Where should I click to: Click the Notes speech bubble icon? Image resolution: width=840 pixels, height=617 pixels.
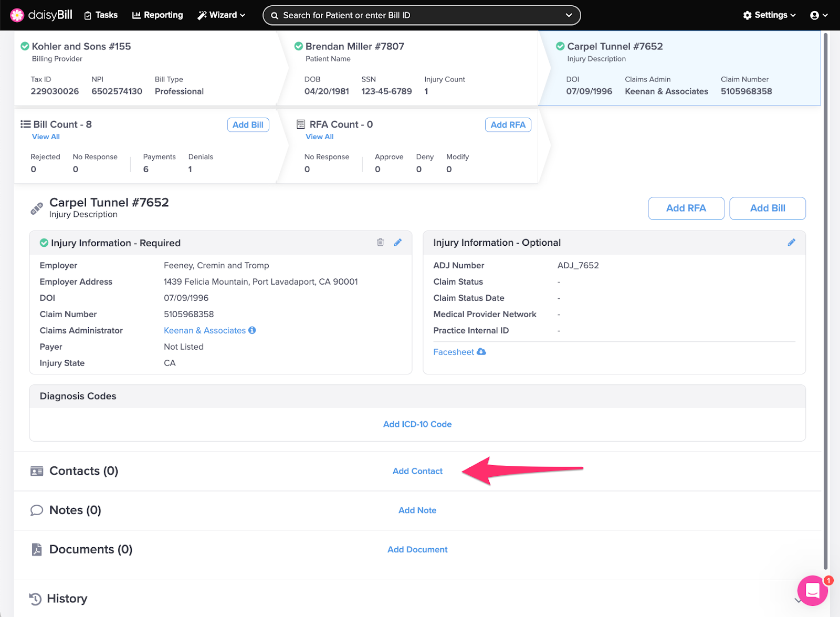pyautogui.click(x=37, y=510)
